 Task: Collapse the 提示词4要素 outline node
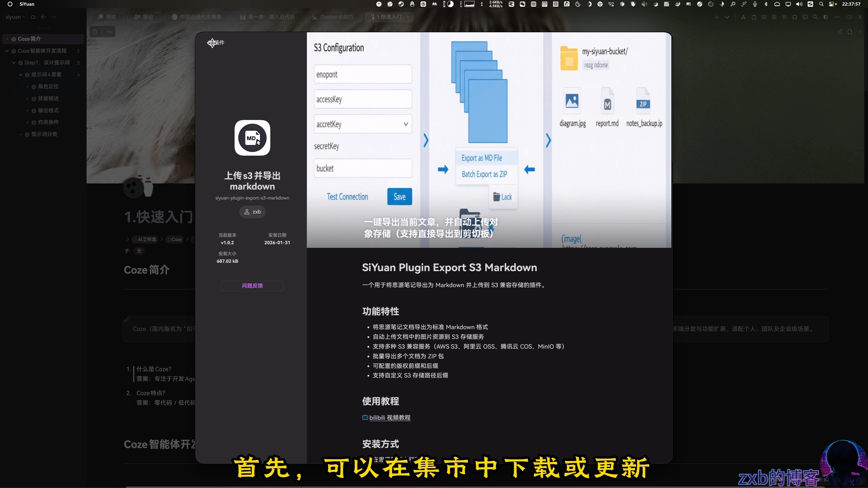pyautogui.click(x=20, y=75)
